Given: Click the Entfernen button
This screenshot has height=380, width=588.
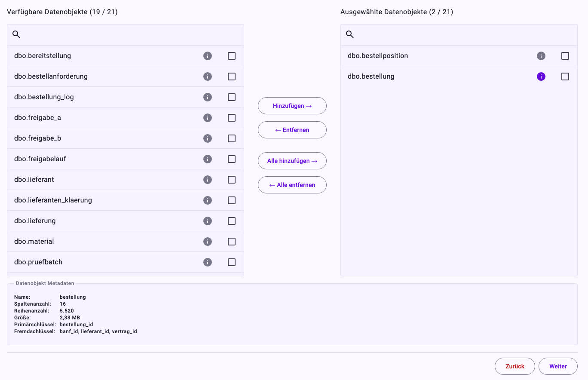Looking at the screenshot, I should coord(292,130).
